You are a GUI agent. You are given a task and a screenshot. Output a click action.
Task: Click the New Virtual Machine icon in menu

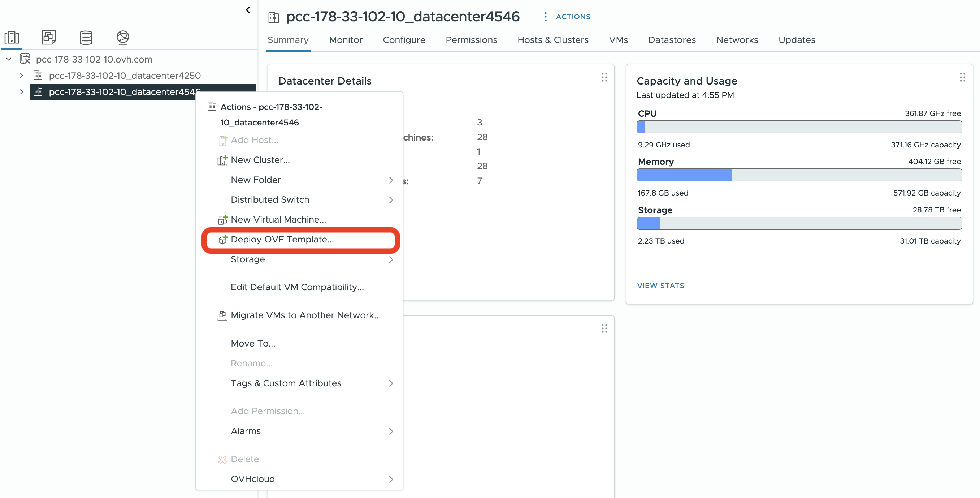tap(222, 220)
